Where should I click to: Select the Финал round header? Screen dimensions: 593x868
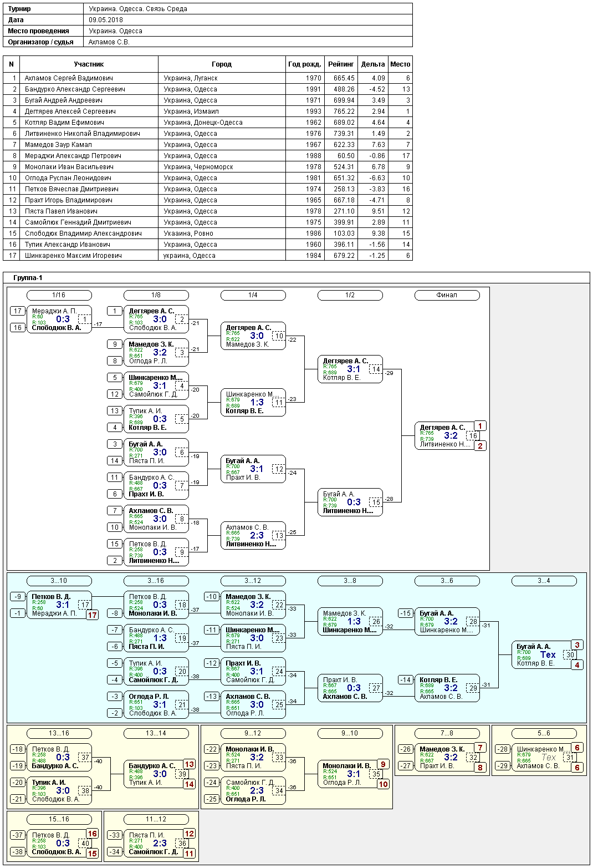447,295
